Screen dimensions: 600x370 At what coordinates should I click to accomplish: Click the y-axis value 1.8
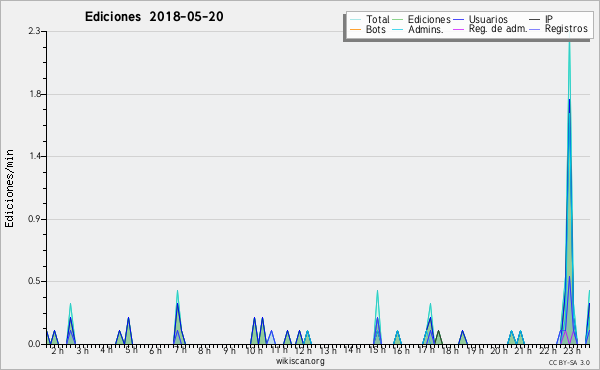pos(35,94)
